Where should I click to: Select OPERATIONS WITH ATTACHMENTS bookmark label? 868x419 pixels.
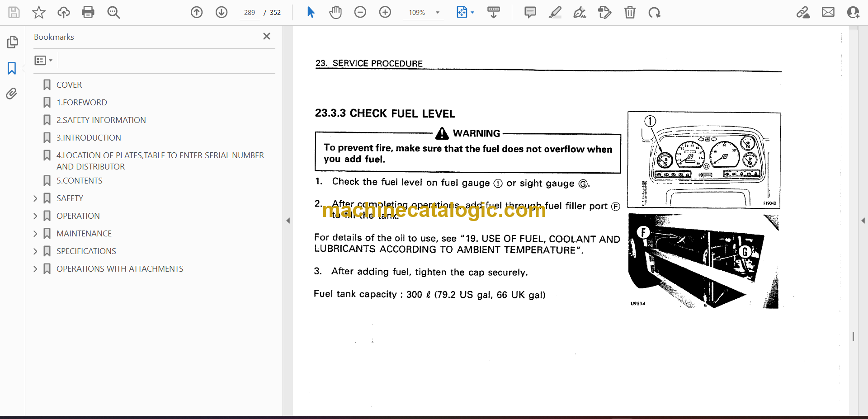coord(120,268)
